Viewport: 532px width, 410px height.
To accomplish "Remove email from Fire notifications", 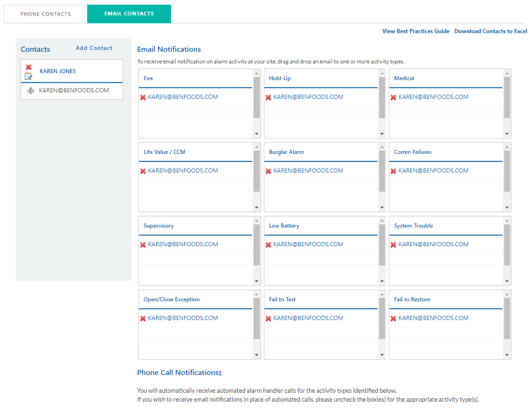I will [143, 97].
